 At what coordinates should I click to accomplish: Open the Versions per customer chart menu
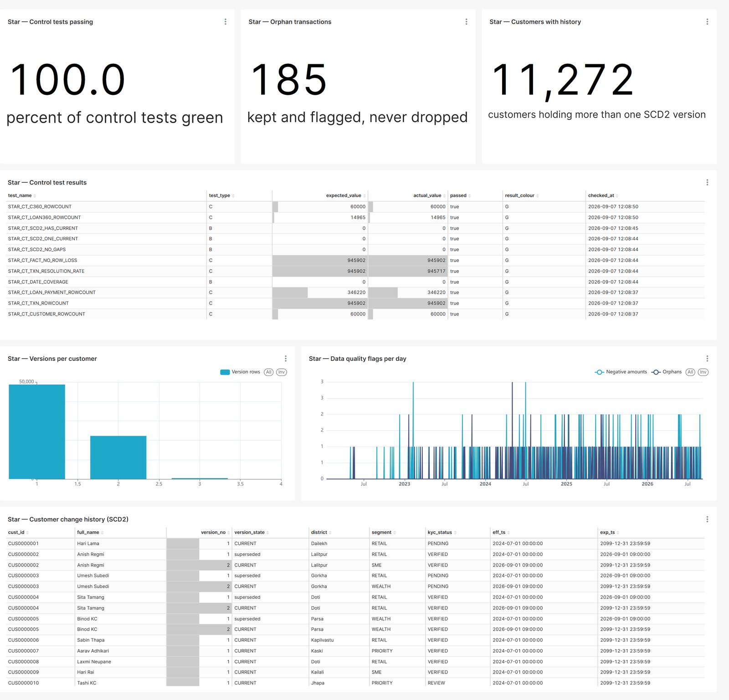(x=286, y=359)
